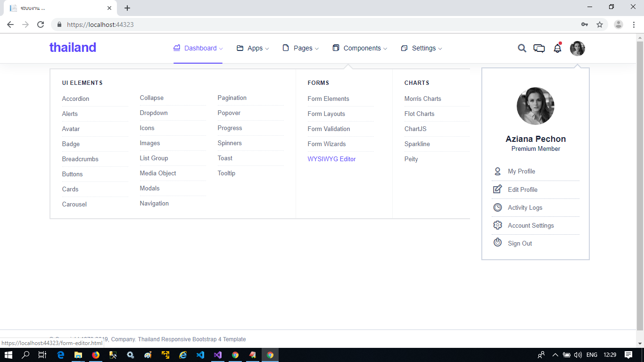644x362 pixels.
Task: Click the browser address bar
Action: (321, 25)
